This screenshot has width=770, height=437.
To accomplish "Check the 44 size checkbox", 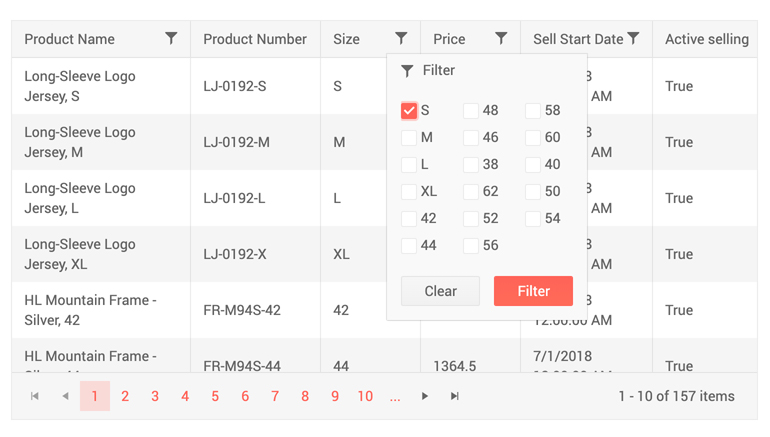I will 409,246.
